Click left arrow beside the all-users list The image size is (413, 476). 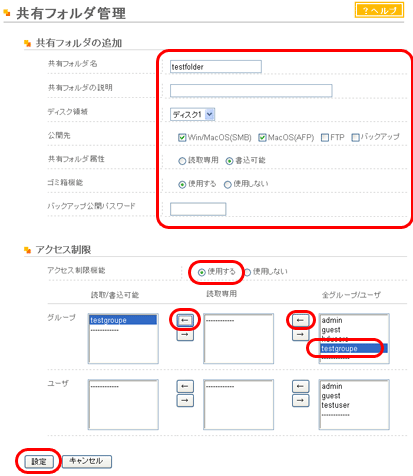[300, 386]
